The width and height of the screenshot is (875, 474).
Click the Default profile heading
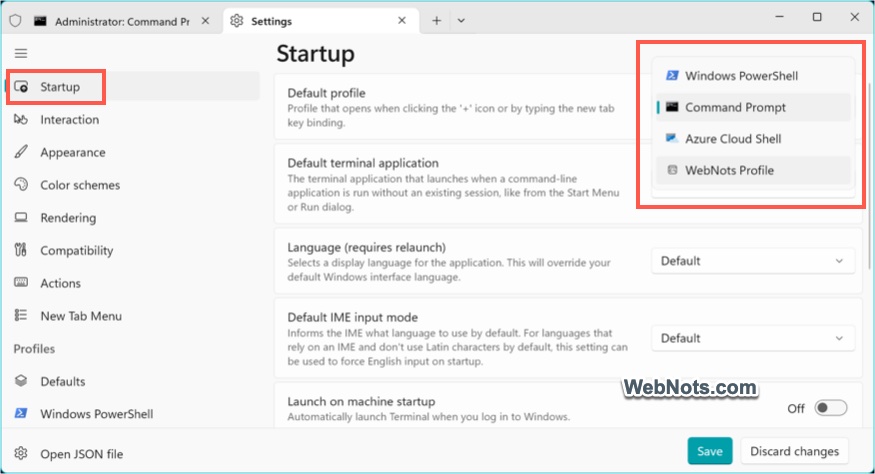pyautogui.click(x=326, y=93)
